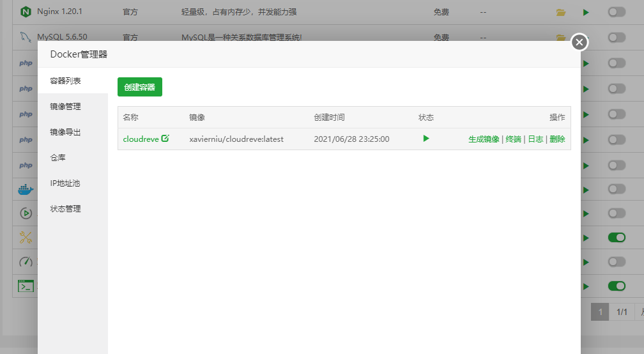This screenshot has width=644, height=354.
Task: Click the 状态 column header
Action: pos(426,118)
